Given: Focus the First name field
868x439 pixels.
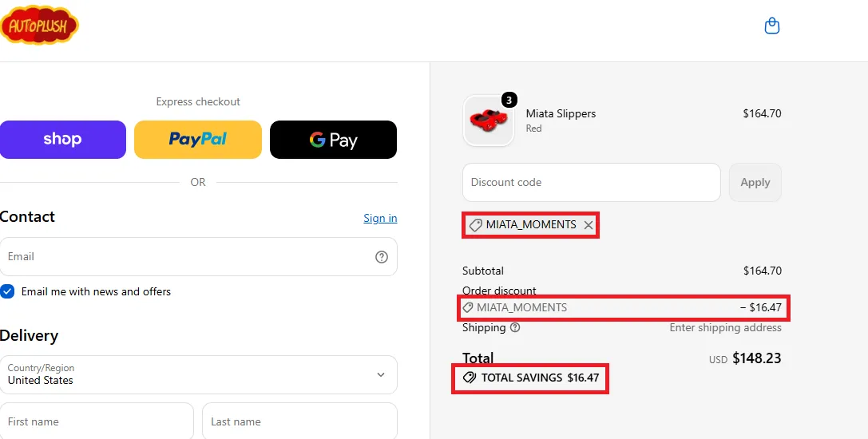Looking at the screenshot, I should 97,421.
